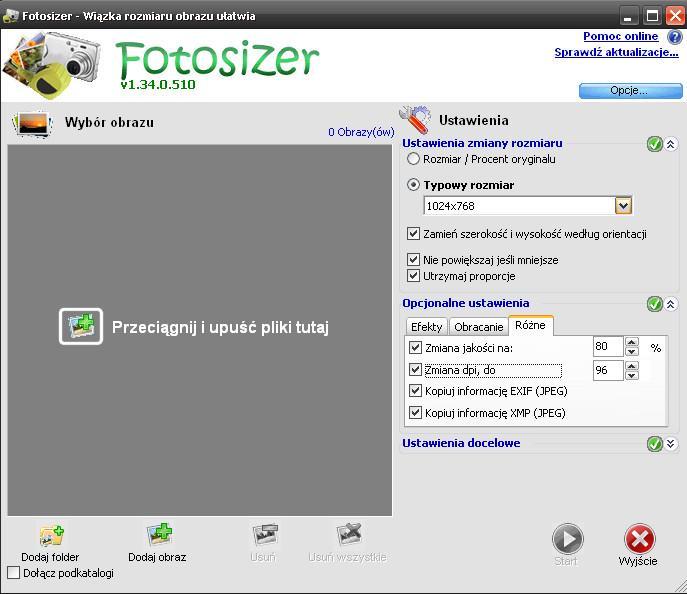
Task: Disable Zmiana jakości na checkbox
Action: (415, 347)
